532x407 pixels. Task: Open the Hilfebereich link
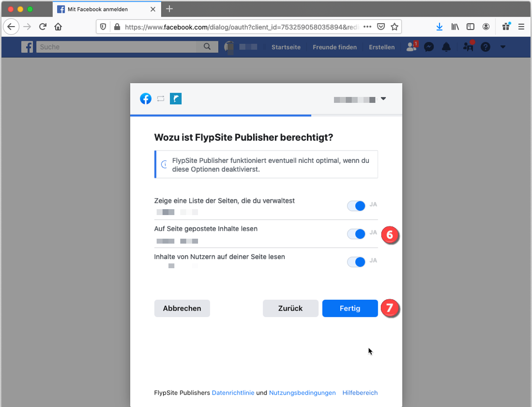(360, 393)
